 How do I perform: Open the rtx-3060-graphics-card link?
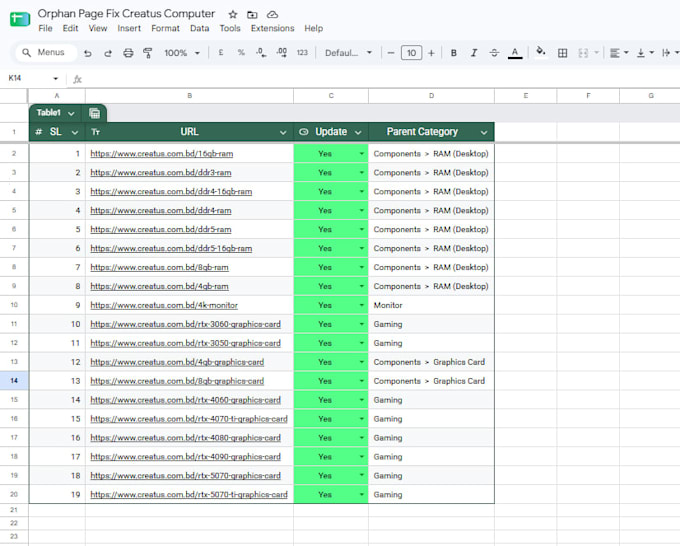tap(185, 324)
